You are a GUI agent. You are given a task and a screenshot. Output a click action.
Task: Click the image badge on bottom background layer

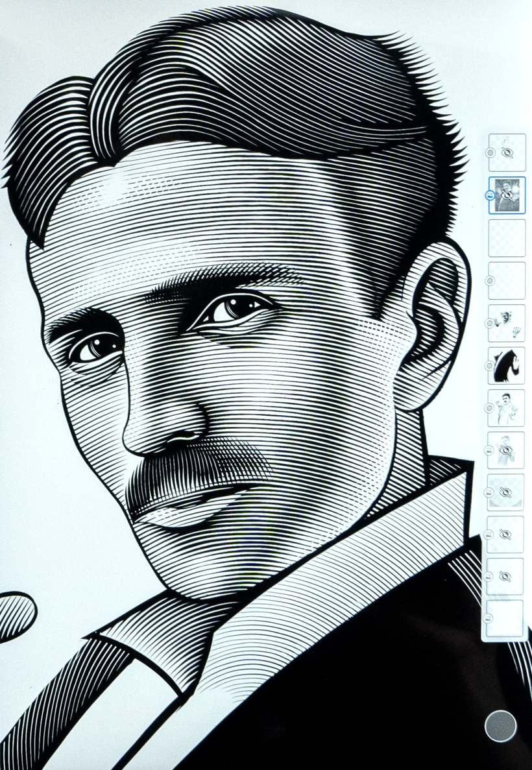(x=488, y=618)
